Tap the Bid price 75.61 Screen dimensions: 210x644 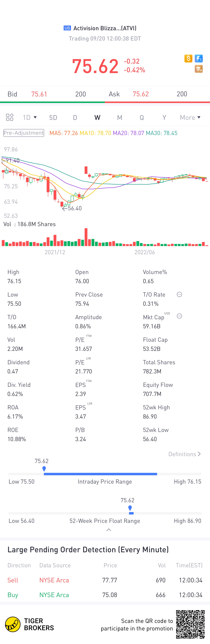click(x=39, y=94)
